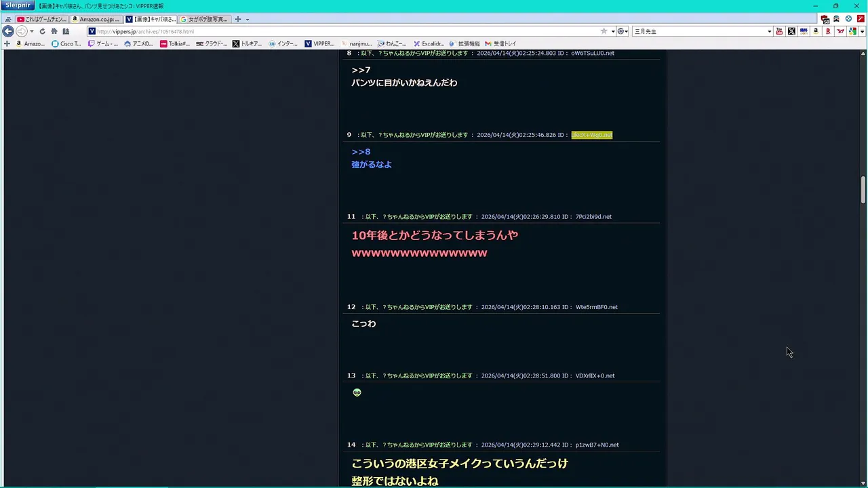
Task: Go to the home page
Action: tap(54, 31)
